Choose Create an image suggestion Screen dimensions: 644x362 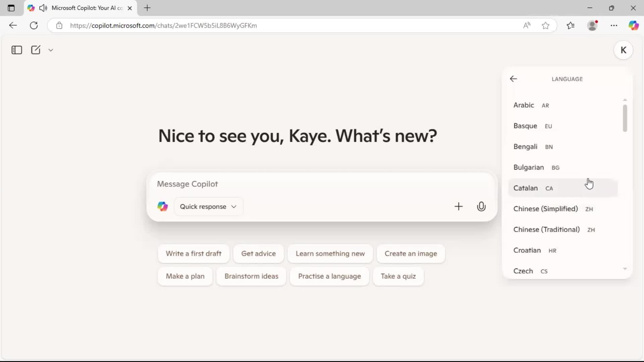tap(411, 254)
